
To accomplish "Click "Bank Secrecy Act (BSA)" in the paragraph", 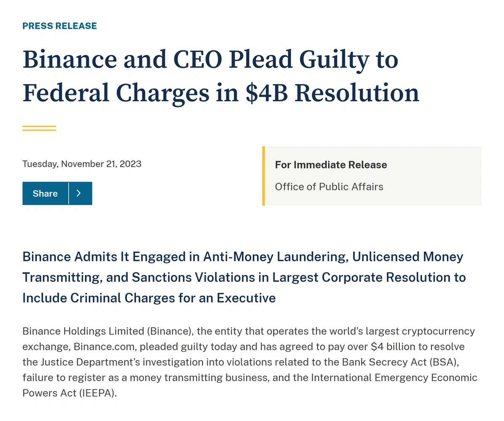I will click(x=402, y=362).
